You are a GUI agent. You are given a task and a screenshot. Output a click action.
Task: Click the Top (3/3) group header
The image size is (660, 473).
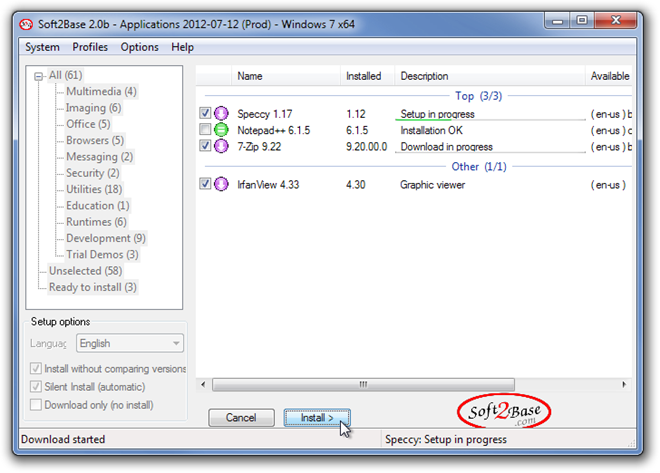[479, 96]
